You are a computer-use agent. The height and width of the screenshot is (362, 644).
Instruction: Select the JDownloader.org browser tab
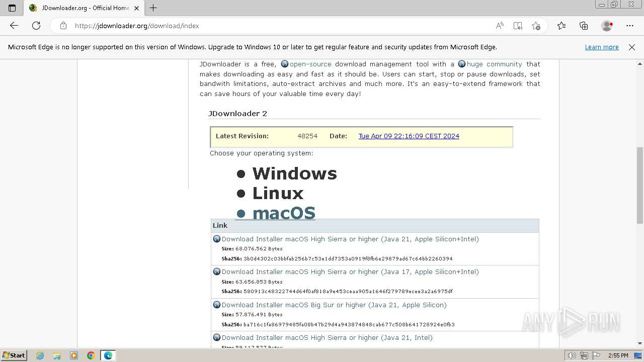coord(85,8)
